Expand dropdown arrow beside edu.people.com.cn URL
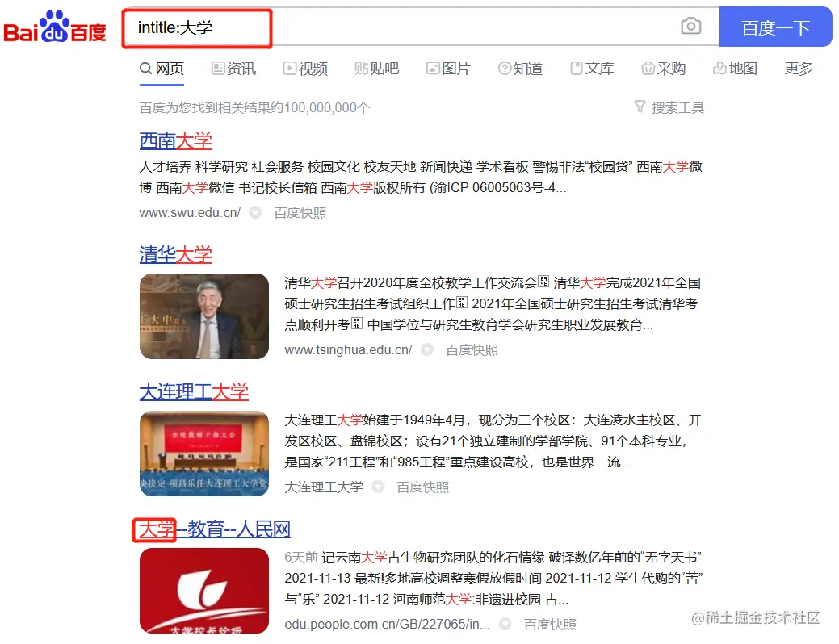The width and height of the screenshot is (839, 644). pos(505,624)
